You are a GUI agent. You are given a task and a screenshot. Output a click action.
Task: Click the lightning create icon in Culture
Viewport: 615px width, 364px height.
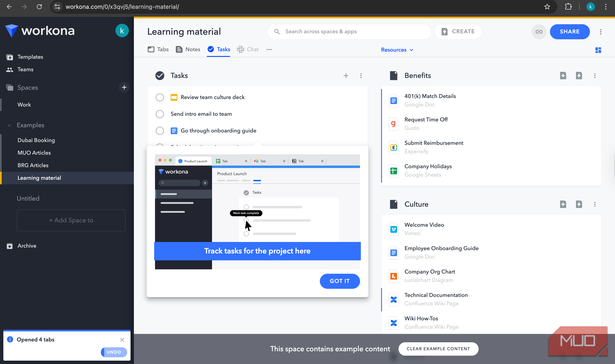tap(579, 204)
